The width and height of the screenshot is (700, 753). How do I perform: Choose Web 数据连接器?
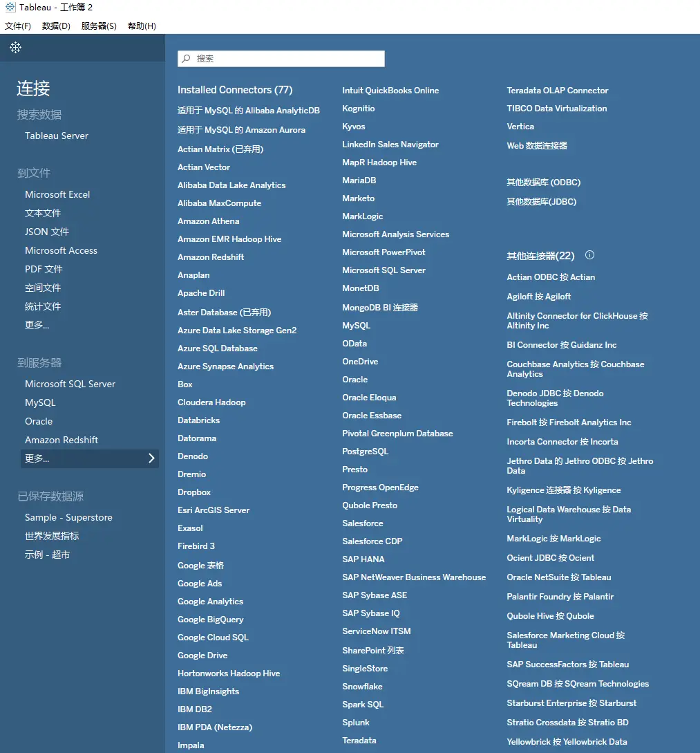click(x=537, y=145)
